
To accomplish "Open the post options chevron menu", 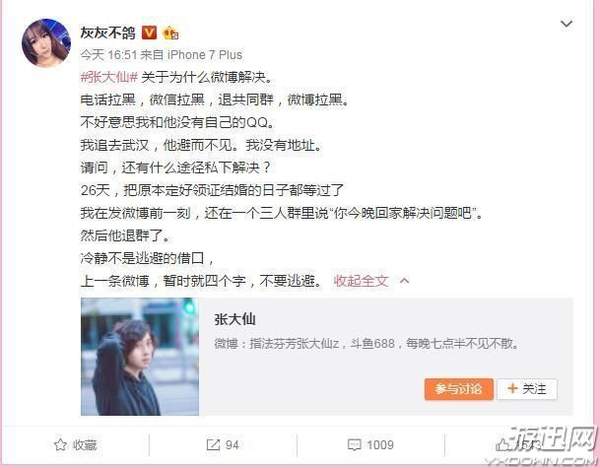I will click(566, 24).
